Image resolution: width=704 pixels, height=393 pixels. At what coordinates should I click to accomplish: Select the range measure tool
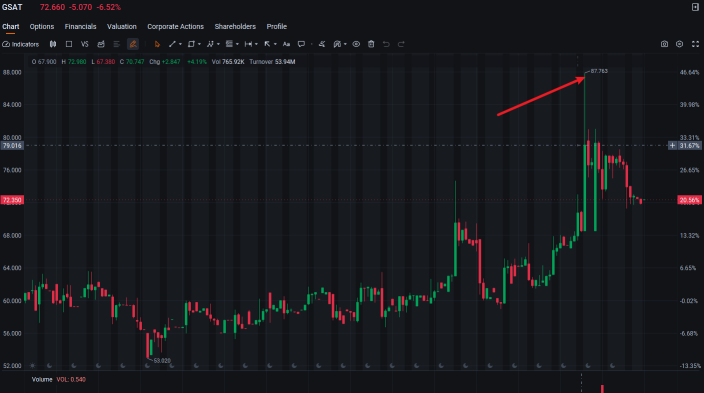(248, 44)
